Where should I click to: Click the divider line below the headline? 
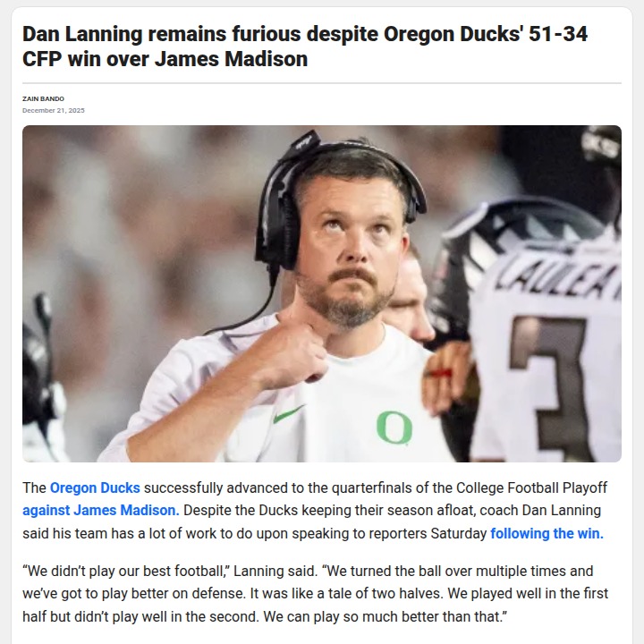322,83
